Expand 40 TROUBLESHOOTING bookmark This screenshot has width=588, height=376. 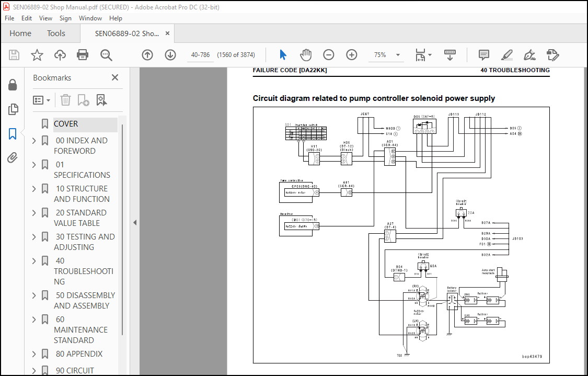pyautogui.click(x=34, y=261)
